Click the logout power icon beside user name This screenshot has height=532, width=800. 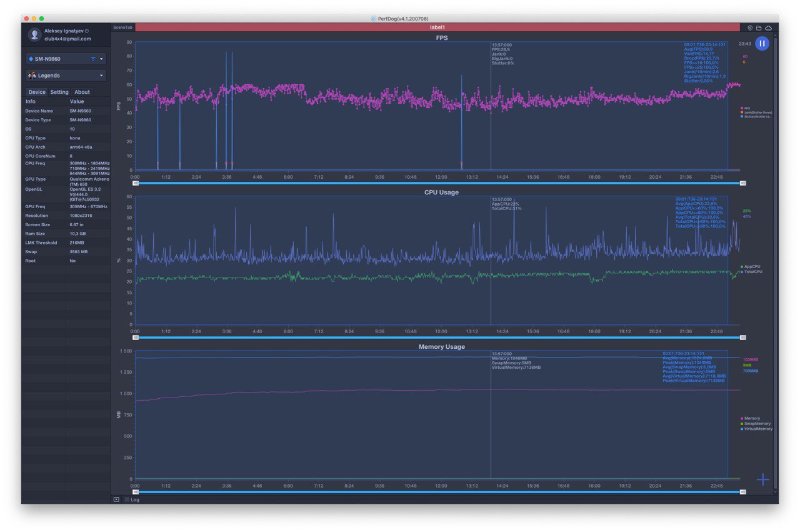[87, 31]
